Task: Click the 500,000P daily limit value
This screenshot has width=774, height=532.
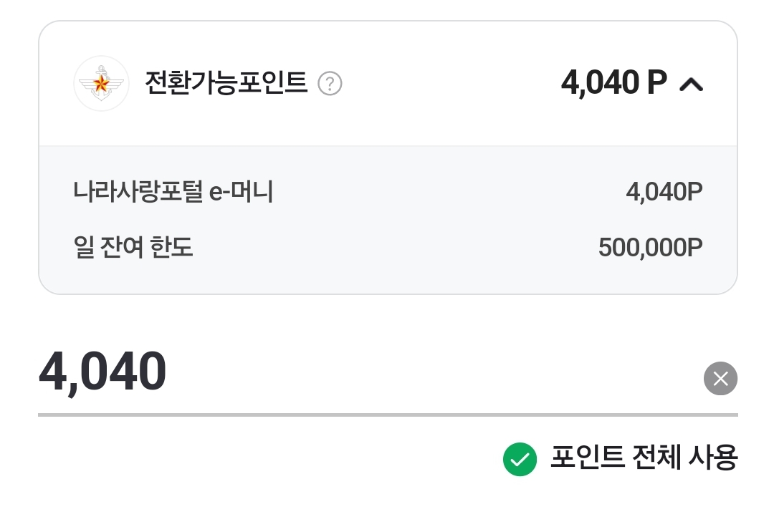Action: point(650,248)
